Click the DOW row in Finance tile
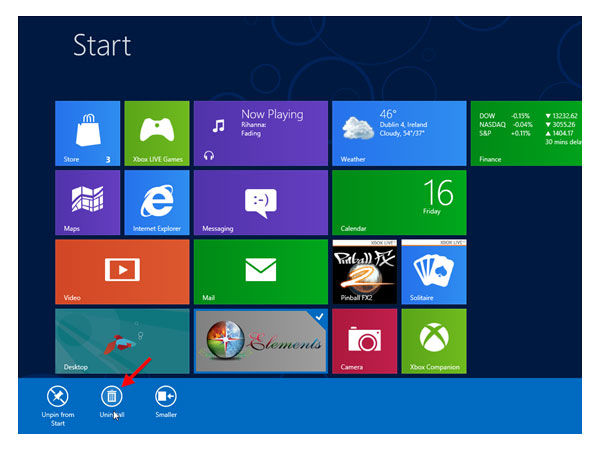Image resolution: width=600 pixels, height=450 pixels. (x=528, y=116)
